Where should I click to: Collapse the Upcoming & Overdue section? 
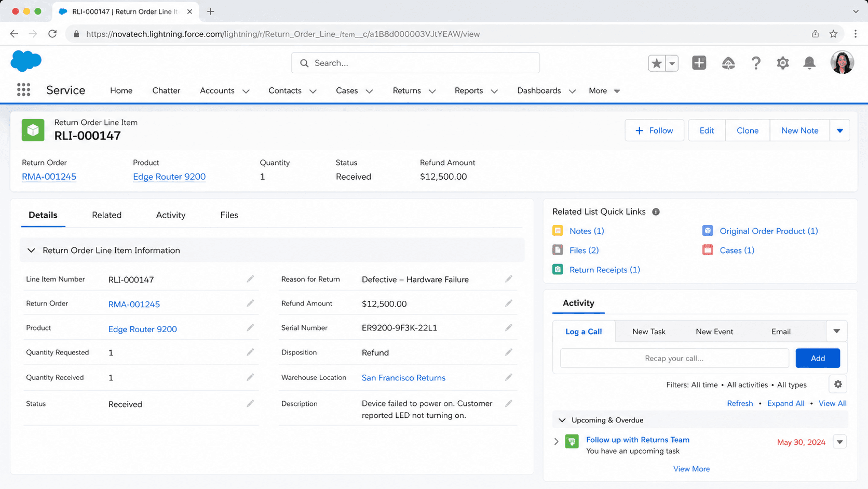pos(562,420)
